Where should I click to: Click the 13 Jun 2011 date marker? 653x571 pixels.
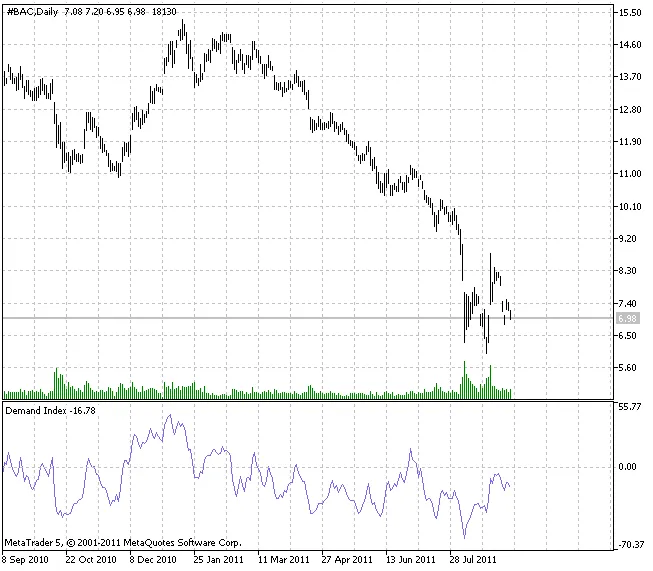[410, 560]
